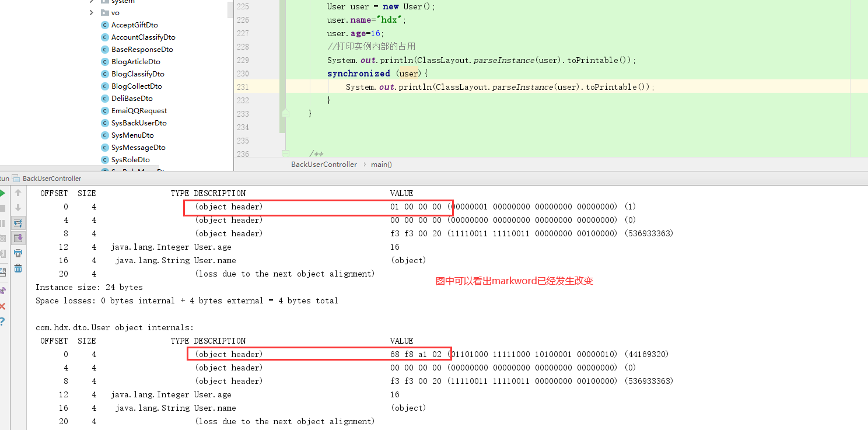
Task: Toggle scroll to end in console
Action: point(18,237)
